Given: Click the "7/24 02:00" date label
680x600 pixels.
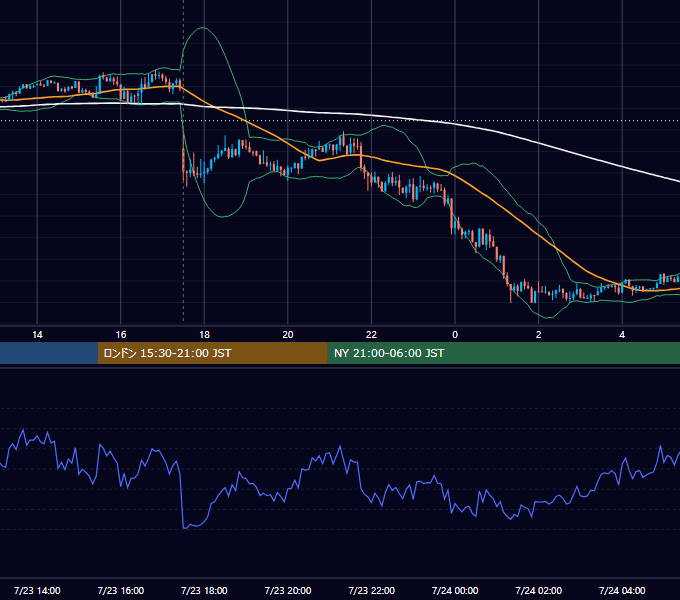Looking at the screenshot, I should point(539,590).
